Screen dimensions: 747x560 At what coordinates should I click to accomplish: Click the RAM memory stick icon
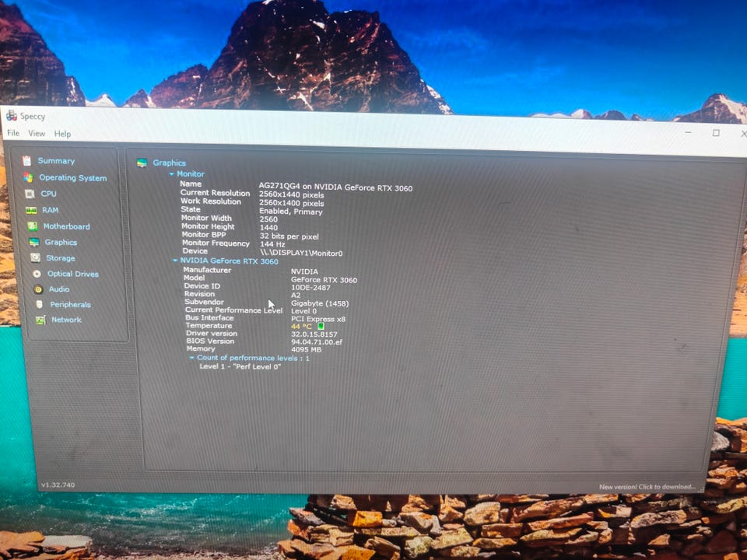31,210
